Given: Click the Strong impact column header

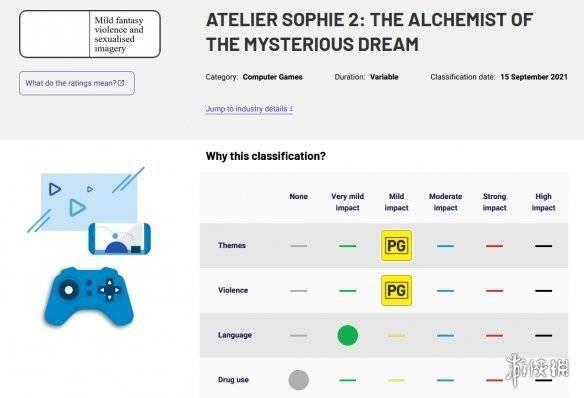Looking at the screenshot, I should [494, 202].
